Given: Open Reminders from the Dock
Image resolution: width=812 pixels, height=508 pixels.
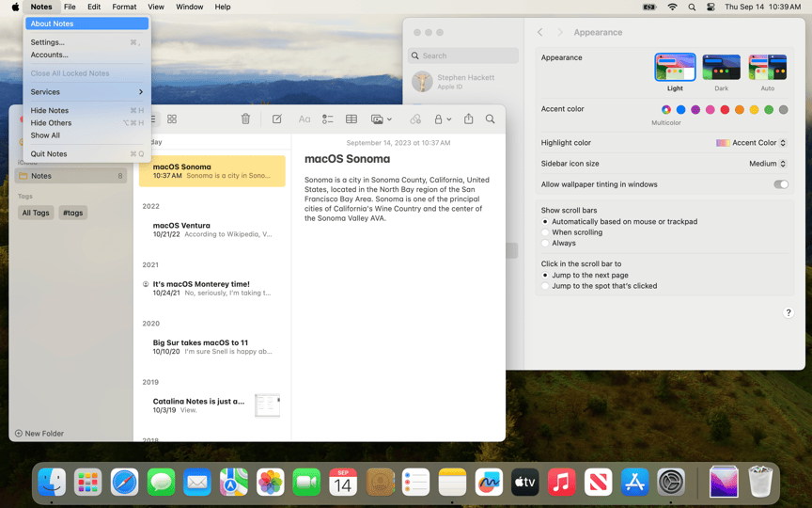Looking at the screenshot, I should pyautogui.click(x=415, y=482).
